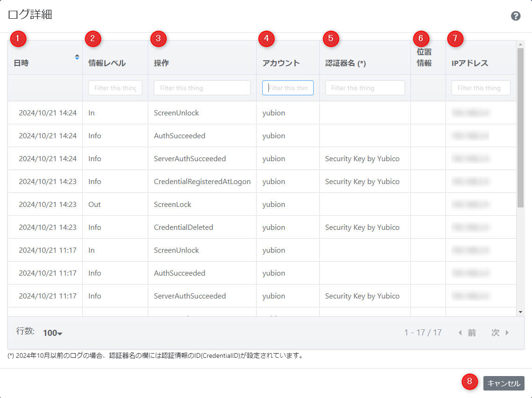Select the 14:24 ScreenUnlock cell
Image resolution: width=532 pixels, height=398 pixels.
(202, 113)
